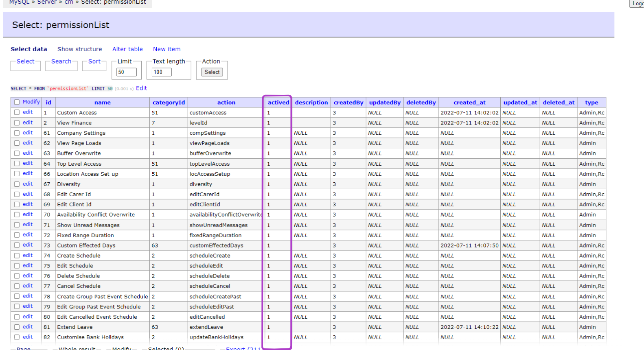Sort by the description column header
The width and height of the screenshot is (644, 350).
coord(311,103)
